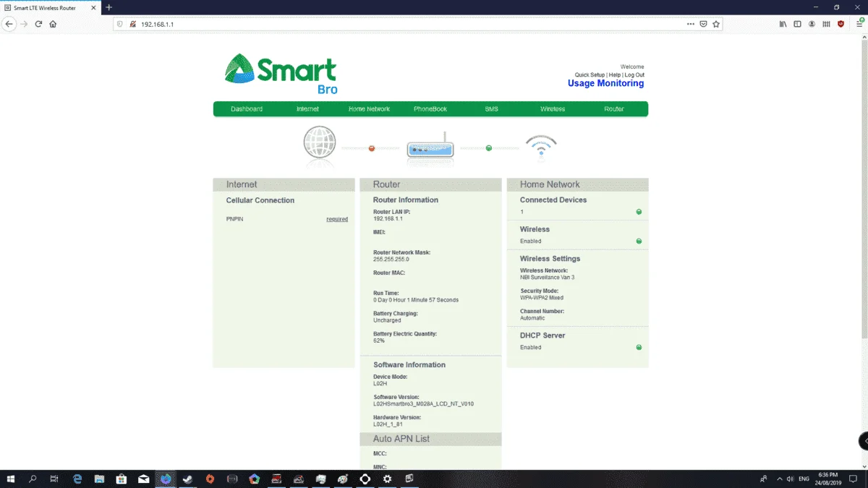Viewport: 868px width, 488px height.
Task: Close the Smart LTE Wireless Router tab
Action: point(93,7)
